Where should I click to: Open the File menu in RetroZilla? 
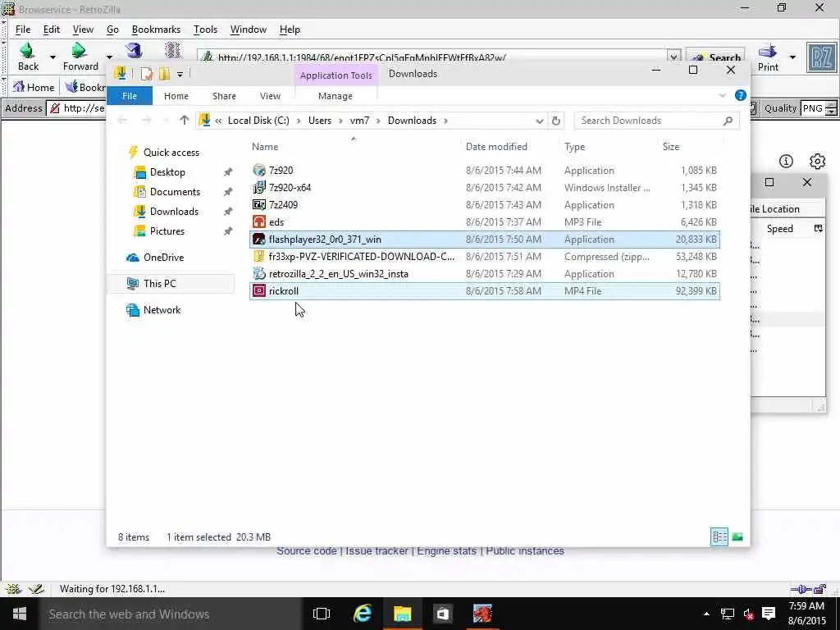(23, 30)
